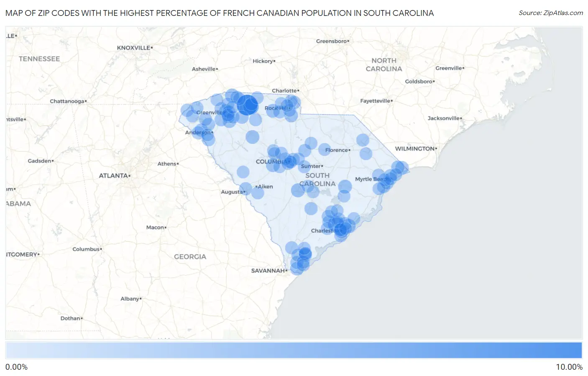The width and height of the screenshot is (588, 376).
Task: Click the North Carolina state label
Action: (x=384, y=65)
